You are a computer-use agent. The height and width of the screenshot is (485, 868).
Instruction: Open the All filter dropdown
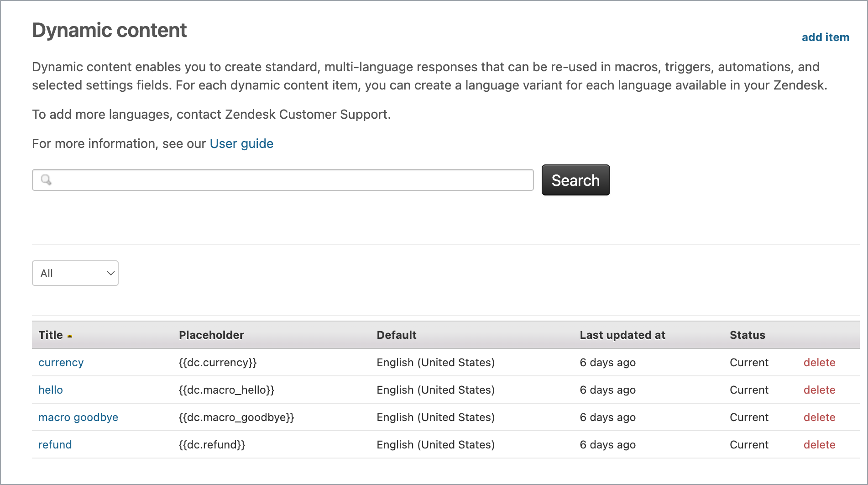tap(75, 273)
